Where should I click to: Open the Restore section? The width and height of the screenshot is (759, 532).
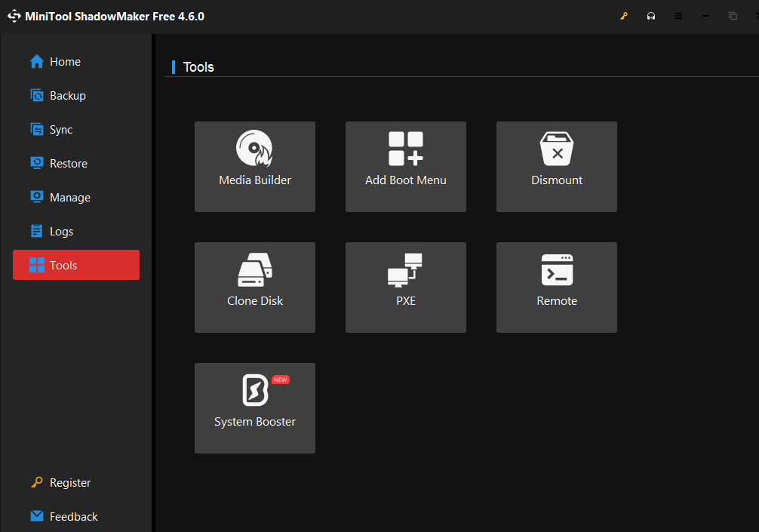pyautogui.click(x=76, y=163)
